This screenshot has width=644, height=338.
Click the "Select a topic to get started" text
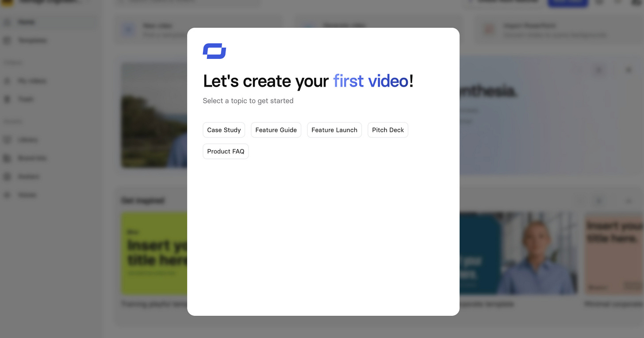pyautogui.click(x=248, y=101)
